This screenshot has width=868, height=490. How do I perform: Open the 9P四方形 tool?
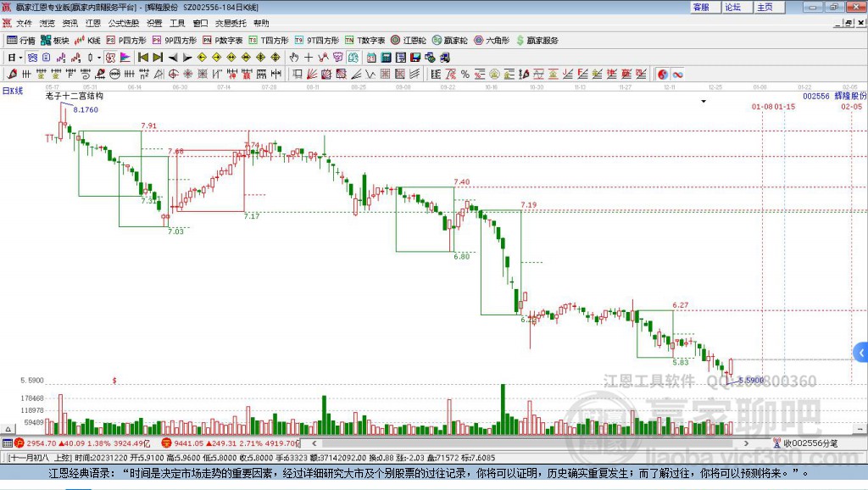(175, 41)
